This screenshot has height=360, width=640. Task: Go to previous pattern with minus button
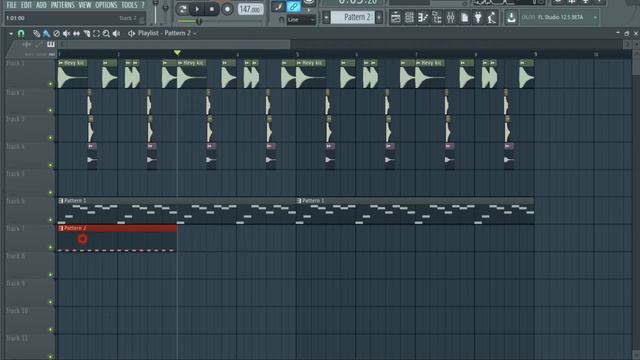326,18
